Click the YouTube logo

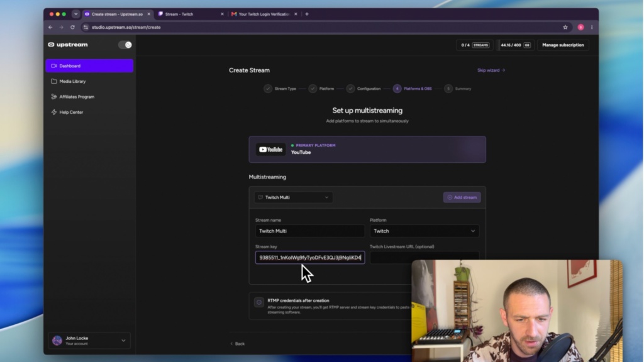tap(270, 150)
